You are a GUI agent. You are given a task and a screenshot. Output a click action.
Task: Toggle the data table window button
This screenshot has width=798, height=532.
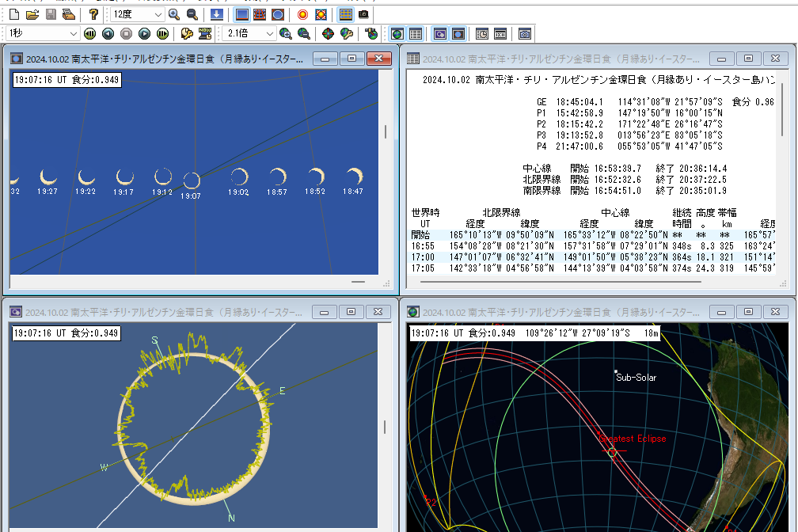[x=415, y=34]
